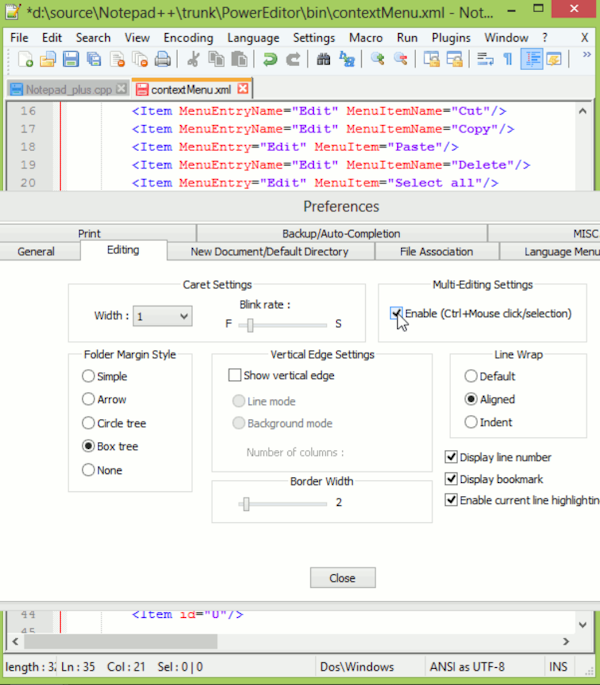Undo with the green arrow icon
The width and height of the screenshot is (600, 685).
(270, 59)
